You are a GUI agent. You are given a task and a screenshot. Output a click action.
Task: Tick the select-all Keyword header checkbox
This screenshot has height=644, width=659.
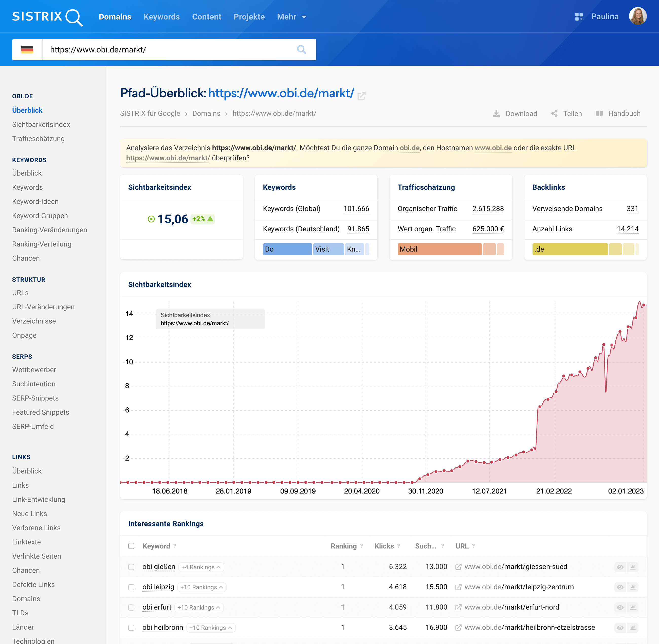tap(131, 546)
